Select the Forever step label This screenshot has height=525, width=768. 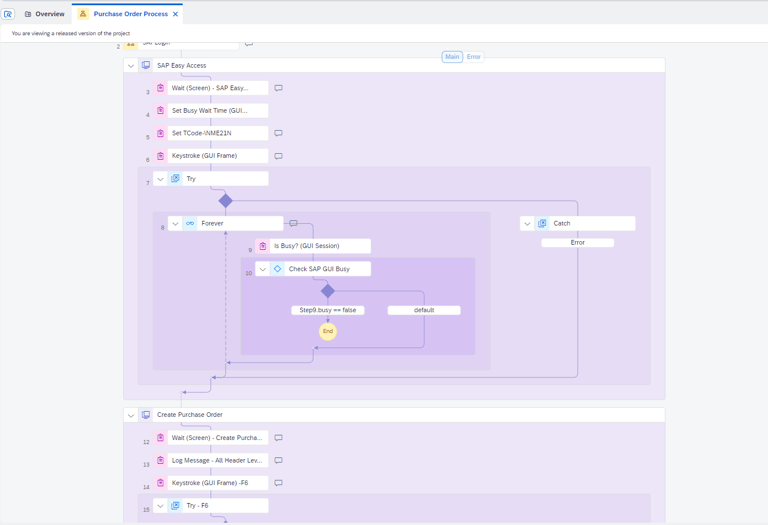pyautogui.click(x=212, y=223)
